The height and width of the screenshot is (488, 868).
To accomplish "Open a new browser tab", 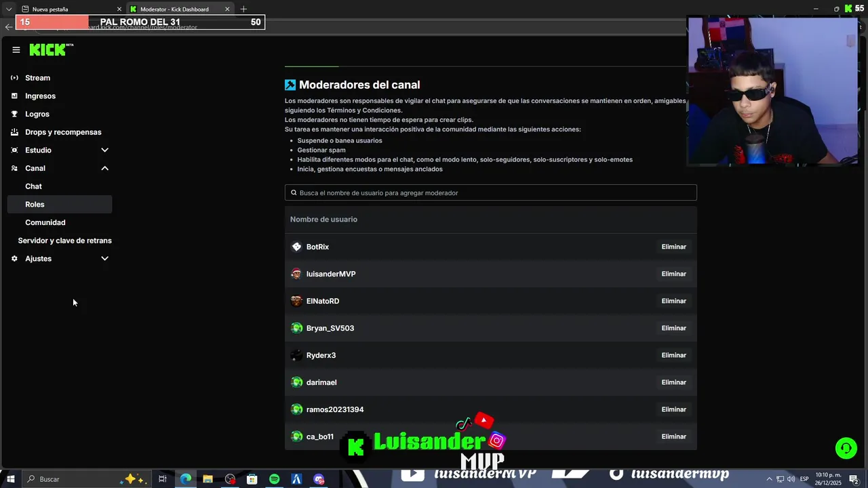I will tap(243, 9).
